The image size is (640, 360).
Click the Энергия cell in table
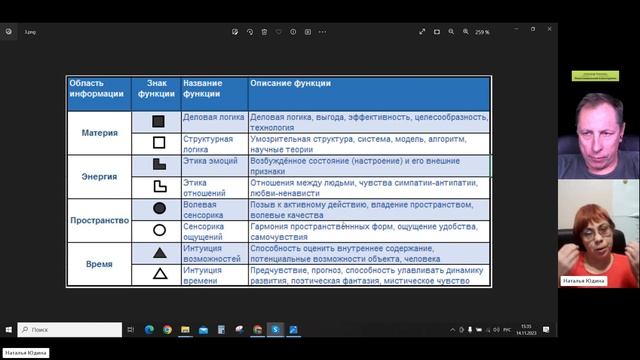click(x=100, y=177)
